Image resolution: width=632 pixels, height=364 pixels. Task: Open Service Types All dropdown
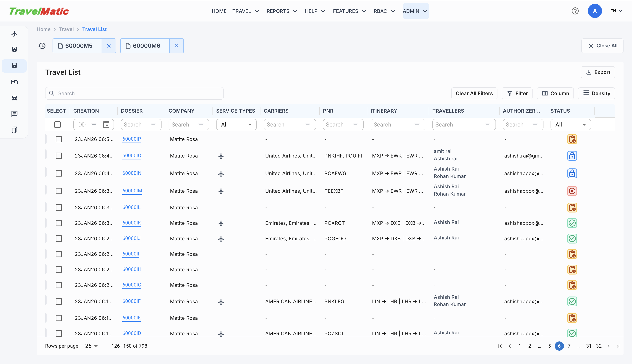236,125
